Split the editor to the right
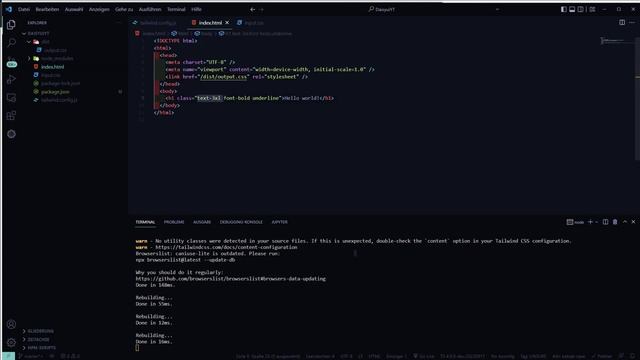Viewport: 640px width, 360px height. 622,22
